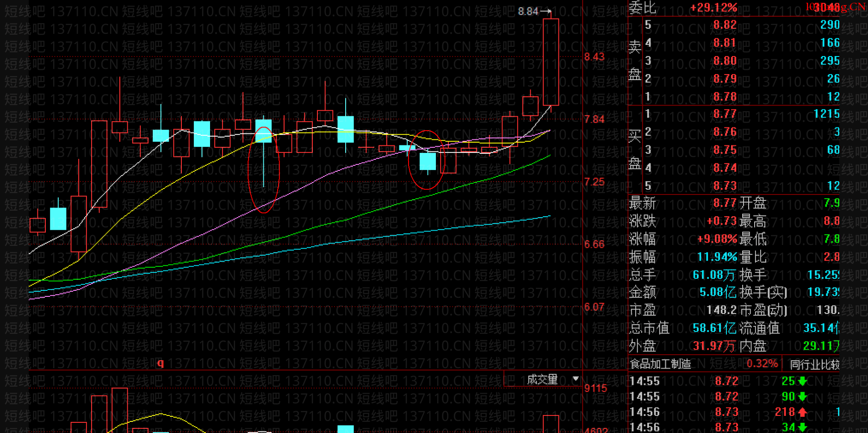Click the 9115 volume axis label

coord(595,389)
